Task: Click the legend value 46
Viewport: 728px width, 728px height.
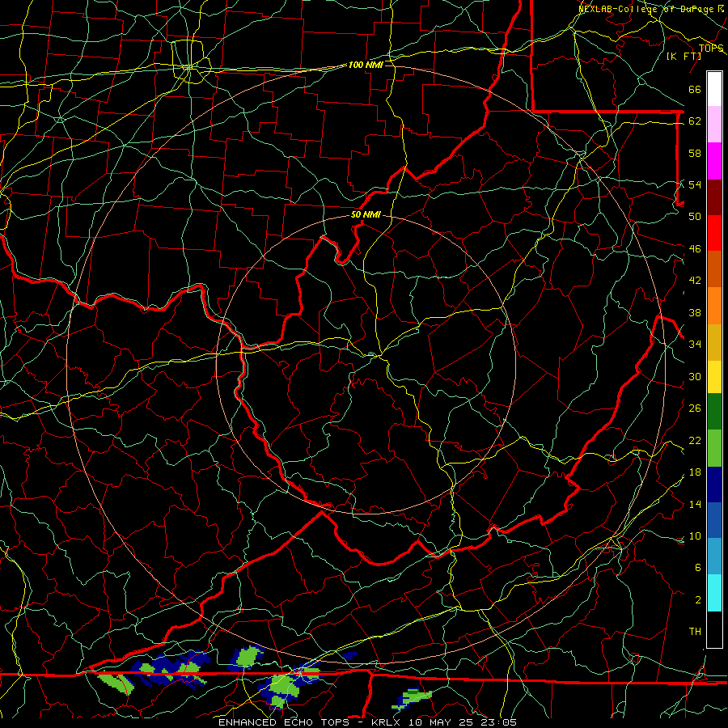Action: (695, 249)
